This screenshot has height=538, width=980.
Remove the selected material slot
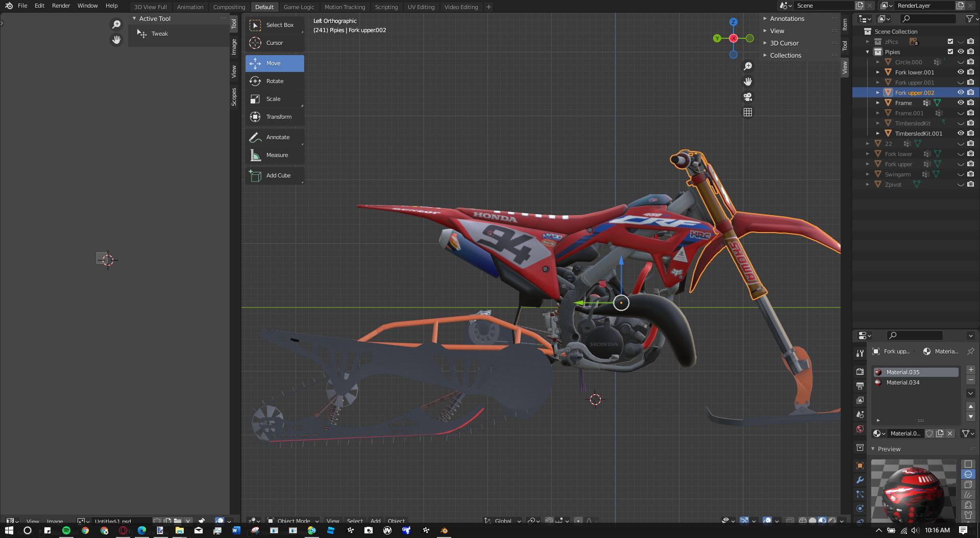[x=970, y=380]
